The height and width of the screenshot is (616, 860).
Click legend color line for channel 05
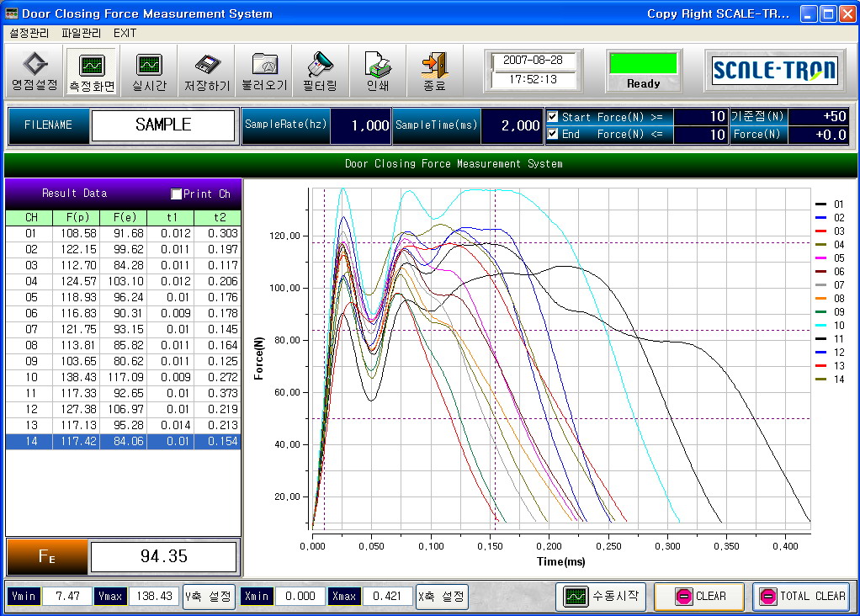(820, 258)
